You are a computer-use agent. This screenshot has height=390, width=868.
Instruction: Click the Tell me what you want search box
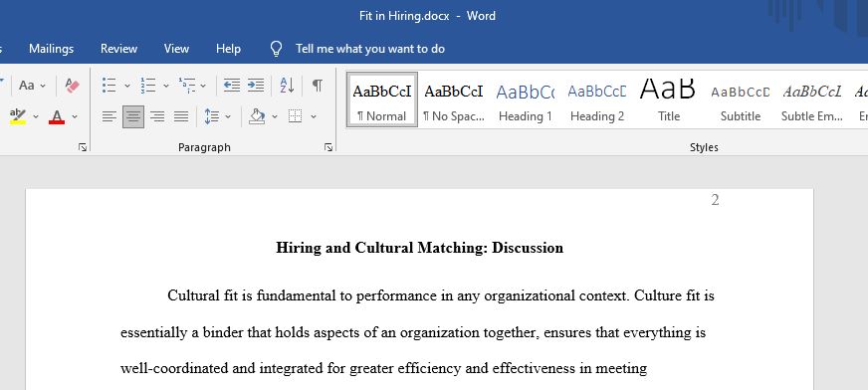(x=369, y=49)
